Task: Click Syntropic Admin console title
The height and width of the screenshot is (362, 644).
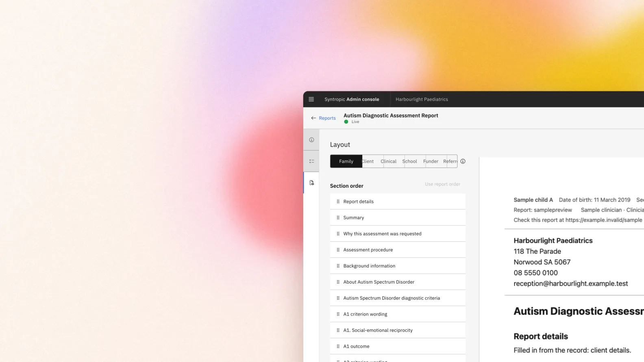Action: (x=352, y=99)
